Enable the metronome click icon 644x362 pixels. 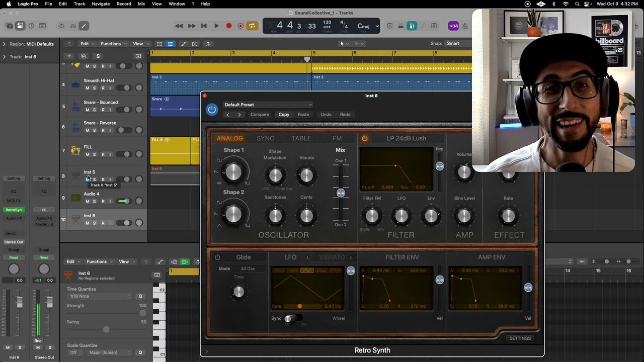point(465,26)
